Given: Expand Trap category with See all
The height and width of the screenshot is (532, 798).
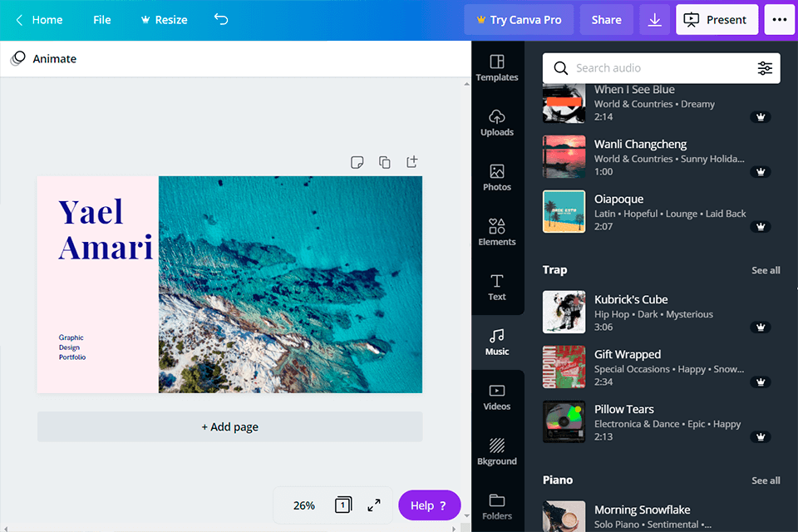Looking at the screenshot, I should pos(766,270).
